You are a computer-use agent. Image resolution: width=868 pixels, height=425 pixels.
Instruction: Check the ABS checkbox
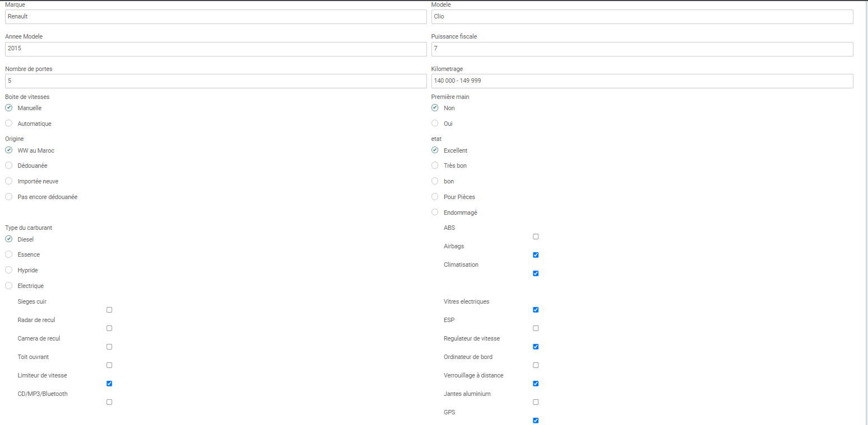coord(536,237)
